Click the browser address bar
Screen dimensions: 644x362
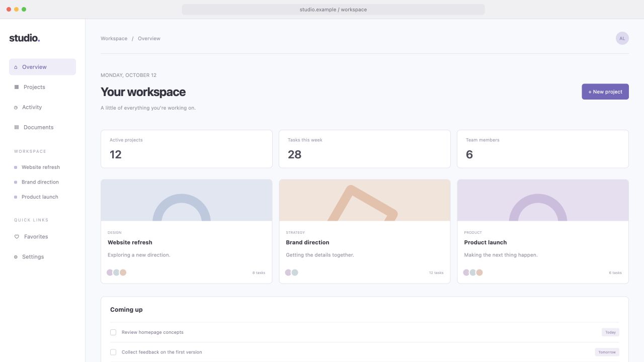333,10
